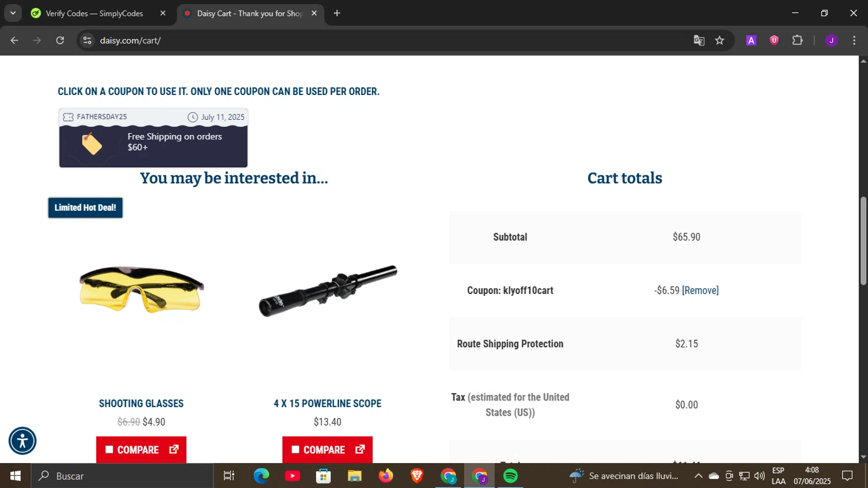Reload the Daisy cart page
This screenshot has height=488, width=868.
(x=60, y=40)
